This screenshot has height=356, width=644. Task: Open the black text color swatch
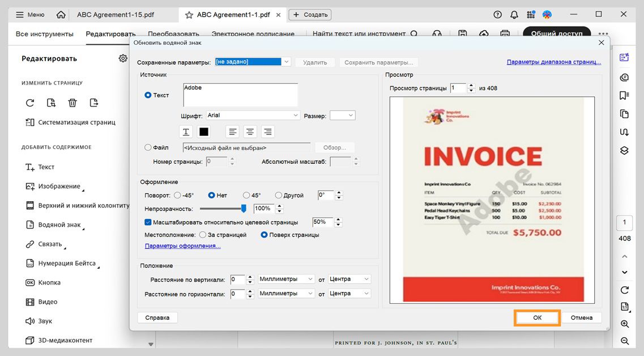coord(204,132)
